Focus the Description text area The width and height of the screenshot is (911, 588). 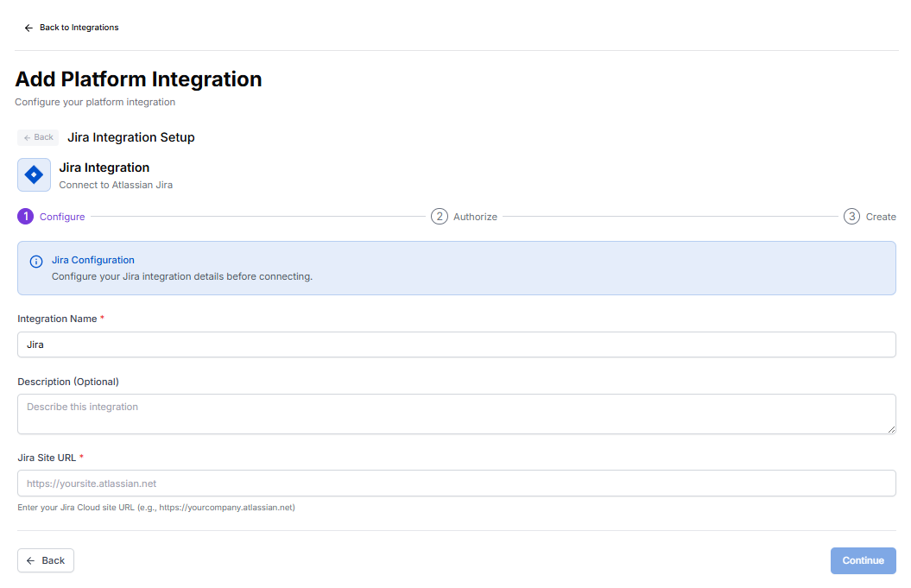457,414
